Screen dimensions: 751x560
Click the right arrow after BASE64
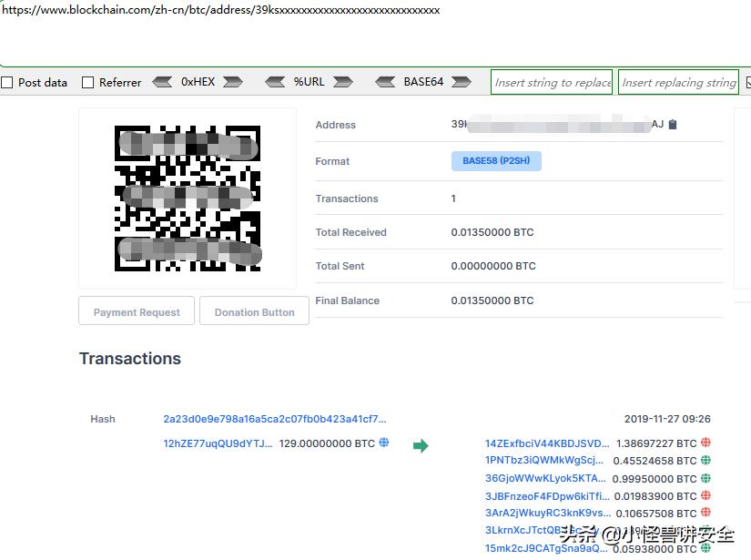click(x=462, y=82)
